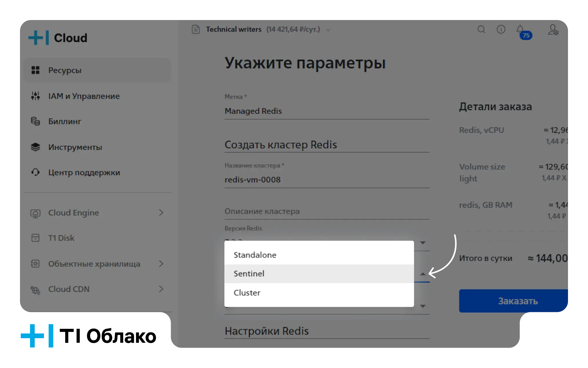Click the Версия Redis field label
588x368 pixels.
point(243,228)
